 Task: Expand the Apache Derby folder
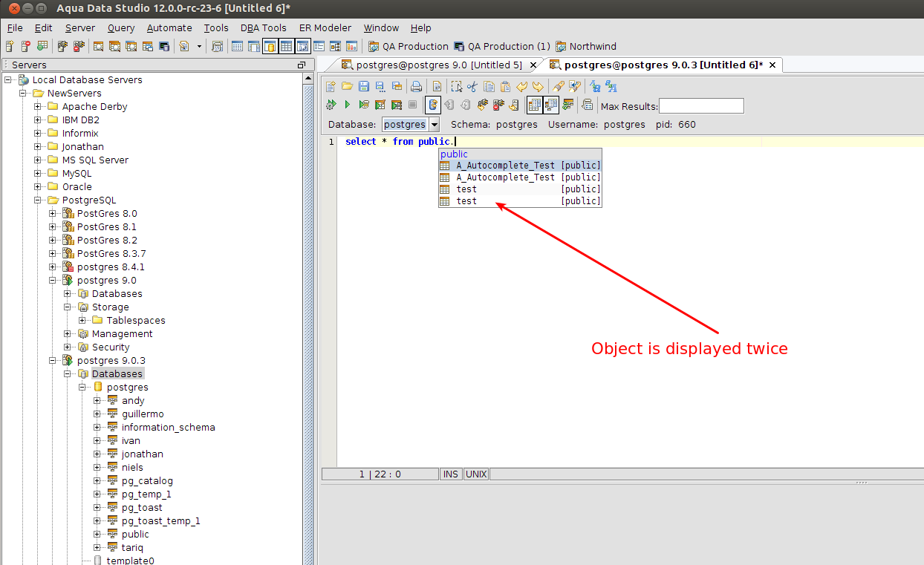coord(38,106)
